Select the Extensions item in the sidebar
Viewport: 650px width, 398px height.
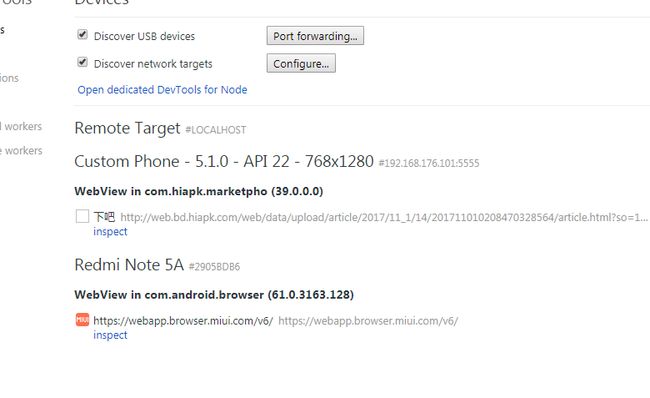[x=9, y=78]
